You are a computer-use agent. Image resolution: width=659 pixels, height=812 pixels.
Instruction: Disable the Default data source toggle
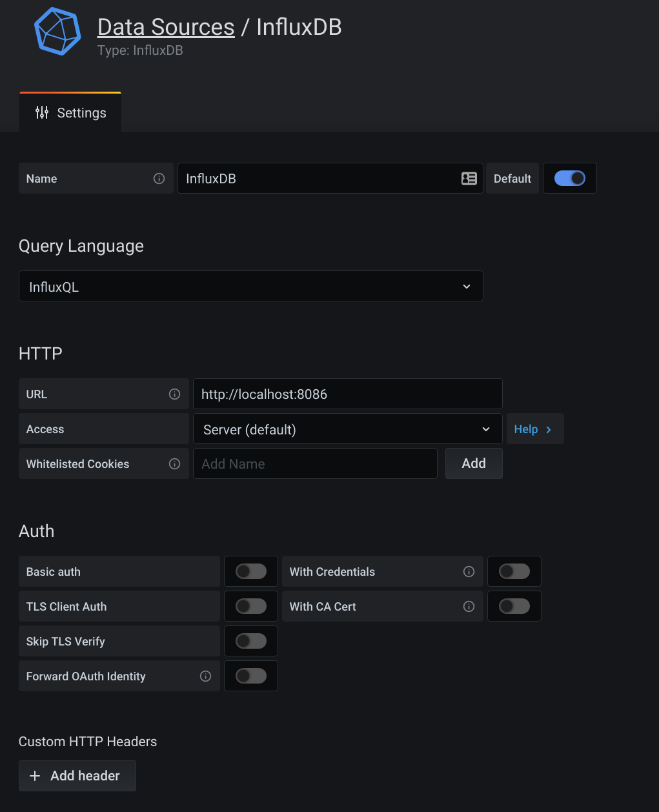click(569, 178)
